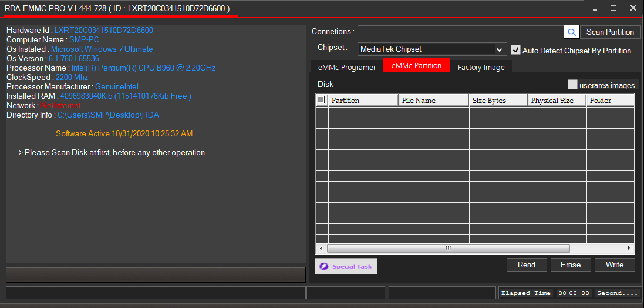Click the Scan Partition button
The width and height of the screenshot is (644, 308).
pyautogui.click(x=611, y=32)
